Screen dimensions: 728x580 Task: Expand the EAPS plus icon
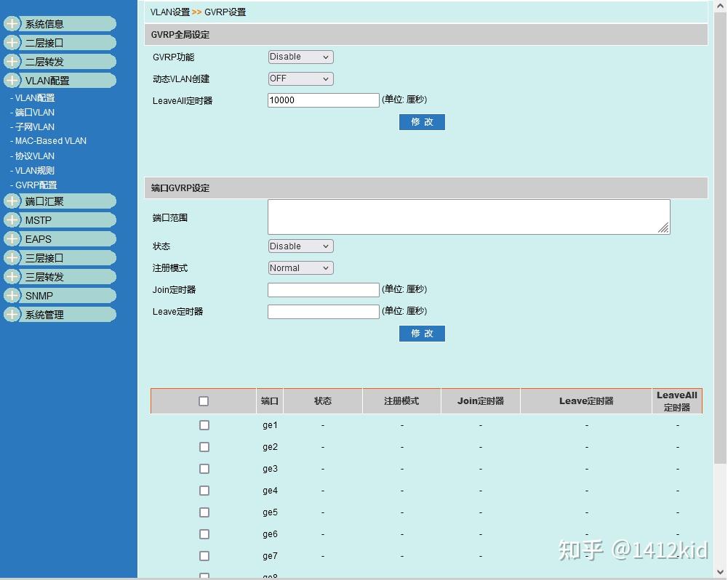(12, 239)
